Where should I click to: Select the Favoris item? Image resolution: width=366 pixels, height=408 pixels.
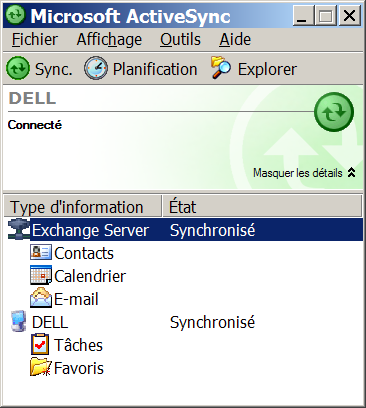click(79, 368)
